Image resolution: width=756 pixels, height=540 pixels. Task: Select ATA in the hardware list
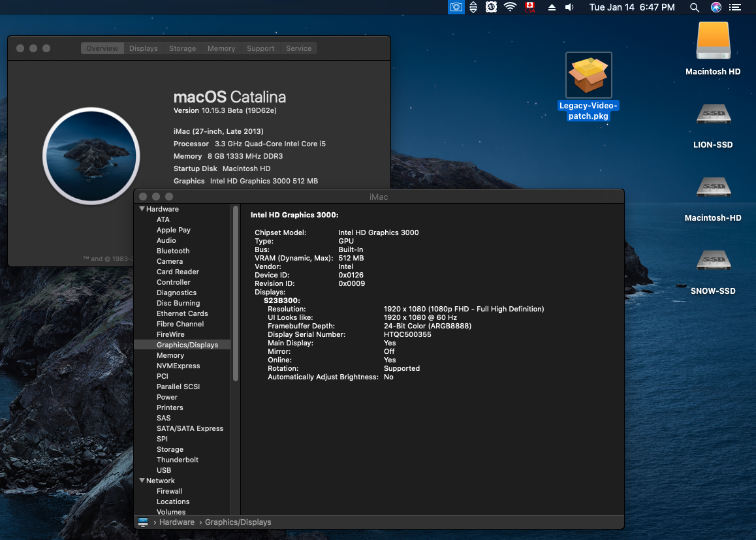pyautogui.click(x=163, y=219)
